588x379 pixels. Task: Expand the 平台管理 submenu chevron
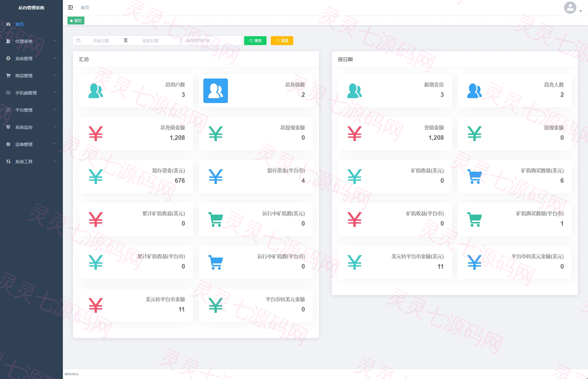[55, 109]
